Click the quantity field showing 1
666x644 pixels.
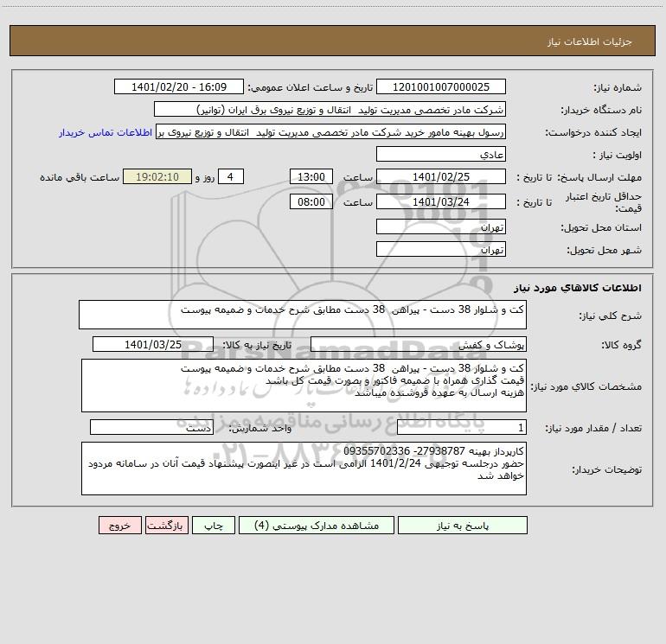click(x=462, y=427)
